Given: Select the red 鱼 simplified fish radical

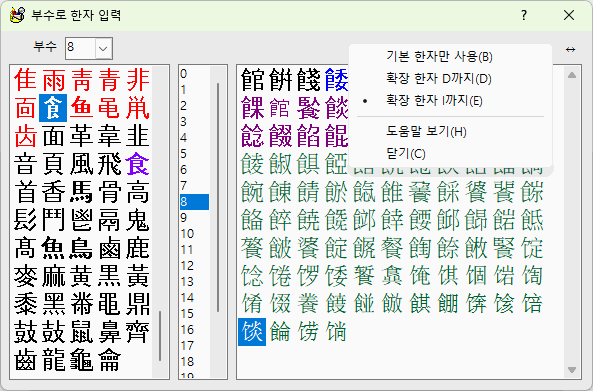Looking at the screenshot, I should (x=81, y=108).
